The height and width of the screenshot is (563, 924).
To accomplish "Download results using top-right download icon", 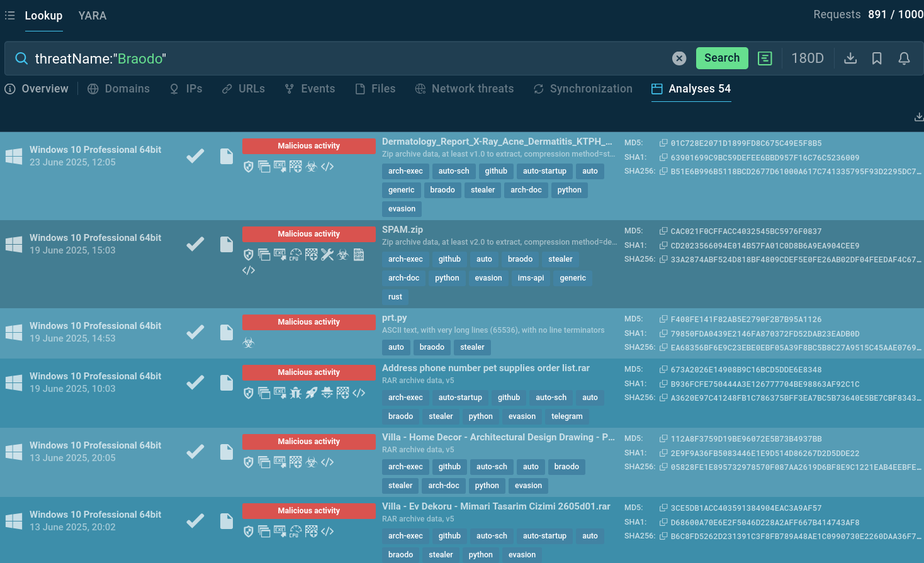I will point(850,58).
